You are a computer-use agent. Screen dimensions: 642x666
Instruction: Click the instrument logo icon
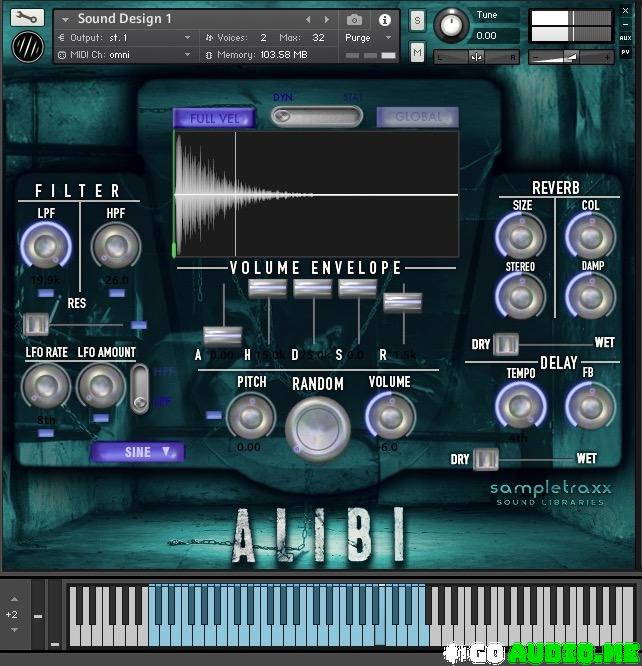point(28,47)
